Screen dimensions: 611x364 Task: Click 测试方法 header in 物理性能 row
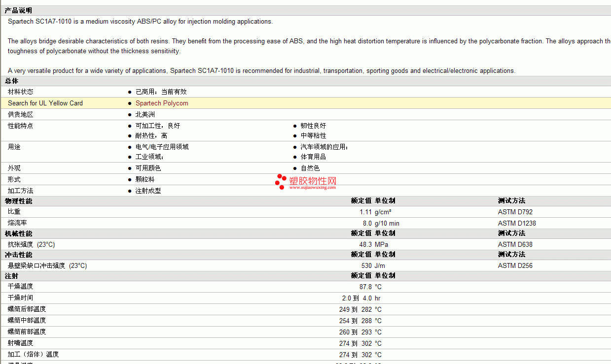[x=511, y=200]
